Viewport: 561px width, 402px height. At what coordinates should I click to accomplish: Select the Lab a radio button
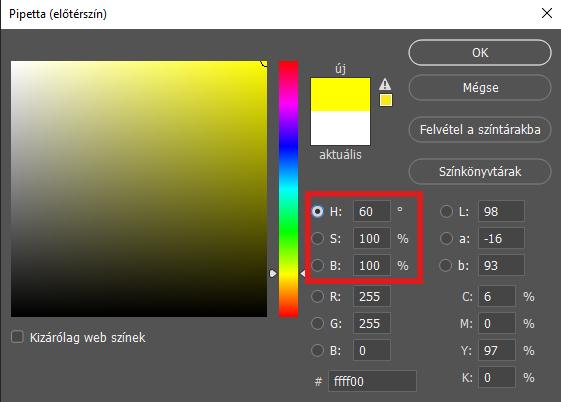pos(446,238)
